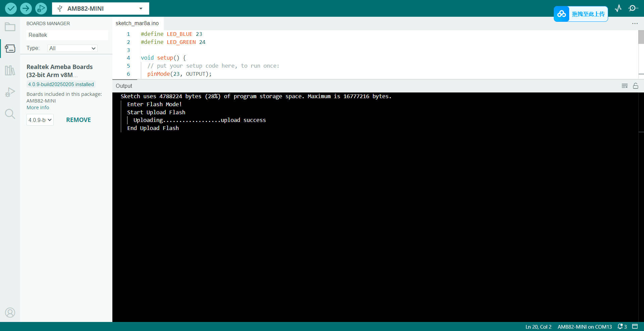Click the '#define LED_GREEN 24' code line

173,42
